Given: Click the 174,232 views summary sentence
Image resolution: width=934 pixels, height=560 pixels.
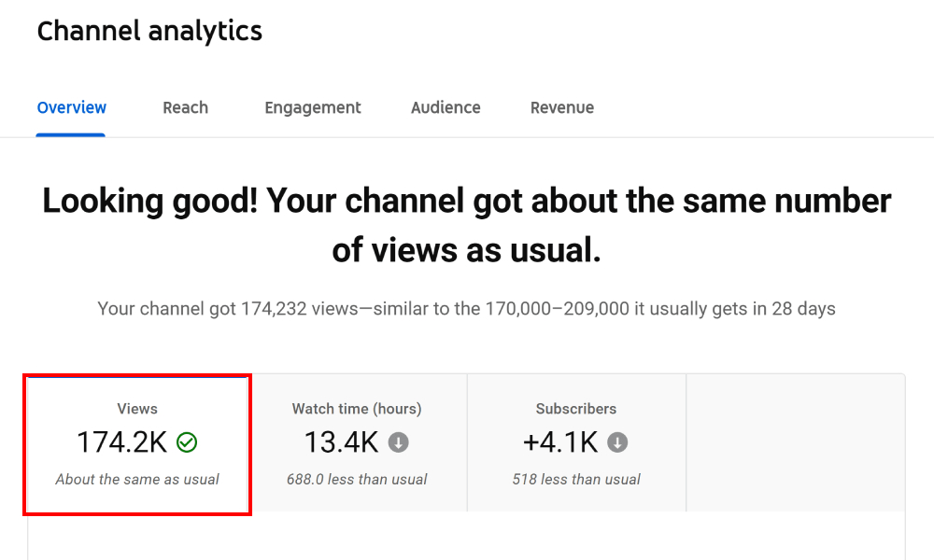Looking at the screenshot, I should point(467,308).
